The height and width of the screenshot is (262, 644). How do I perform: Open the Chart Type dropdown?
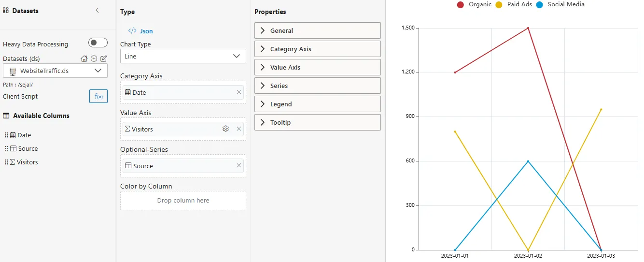tap(183, 56)
